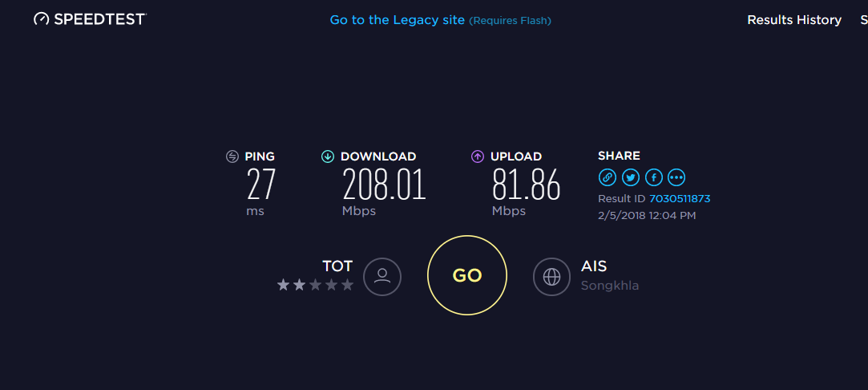Click the Songkhla server location text
This screenshot has width=868, height=390.
610,285
